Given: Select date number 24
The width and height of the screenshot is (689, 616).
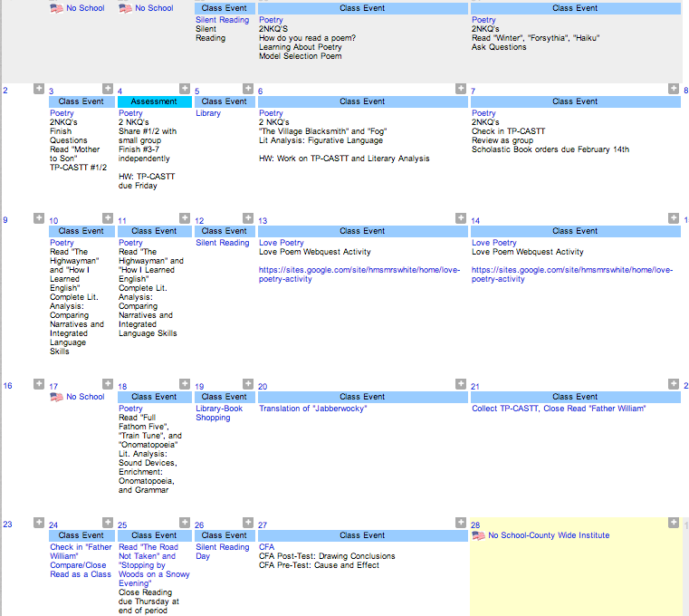Looking at the screenshot, I should point(53,525).
